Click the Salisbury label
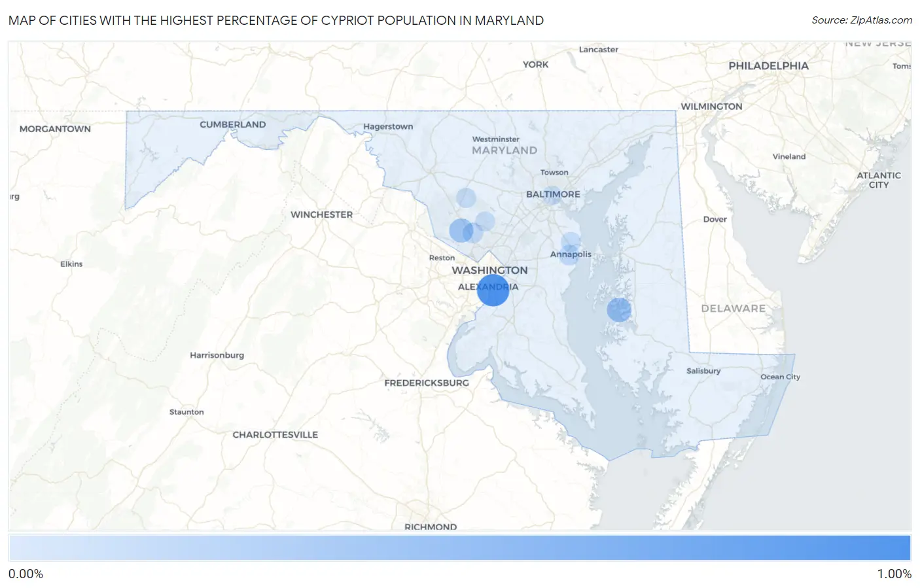Viewport: 920px width, 588px height. tap(703, 371)
